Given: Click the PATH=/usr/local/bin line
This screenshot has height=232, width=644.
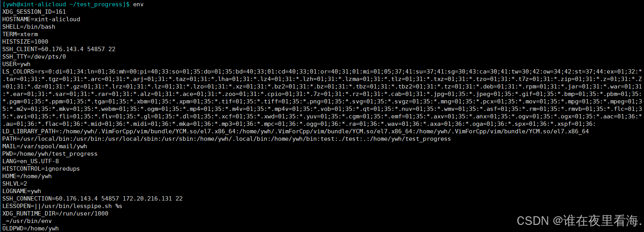Looking at the screenshot, I should click(227, 139).
